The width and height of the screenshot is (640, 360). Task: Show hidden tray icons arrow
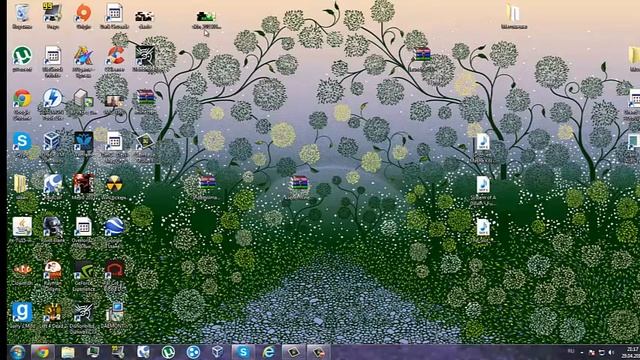click(582, 352)
